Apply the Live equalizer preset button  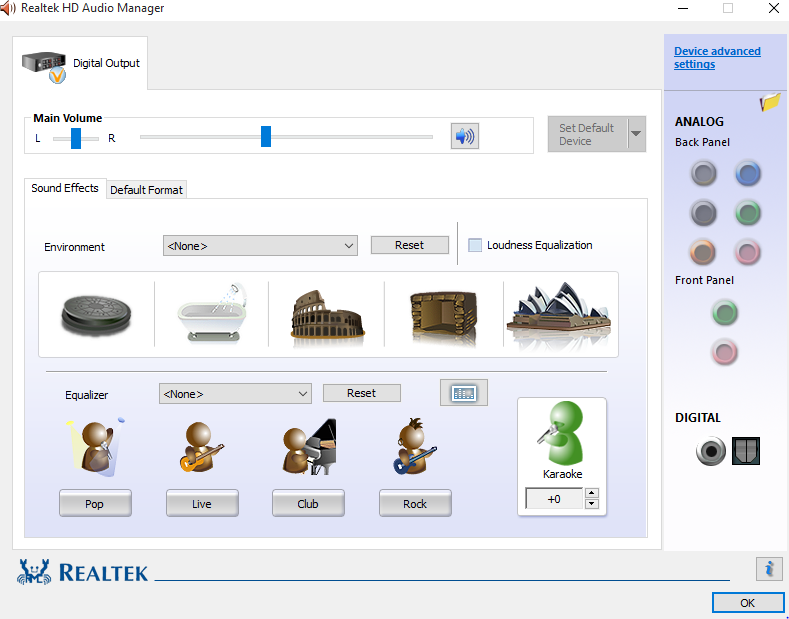[x=202, y=503]
